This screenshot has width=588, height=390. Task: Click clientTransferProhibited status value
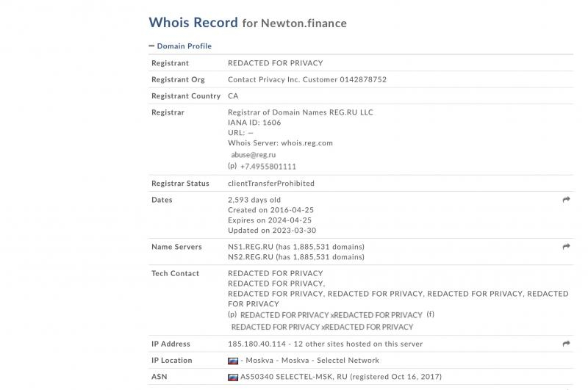tap(271, 183)
